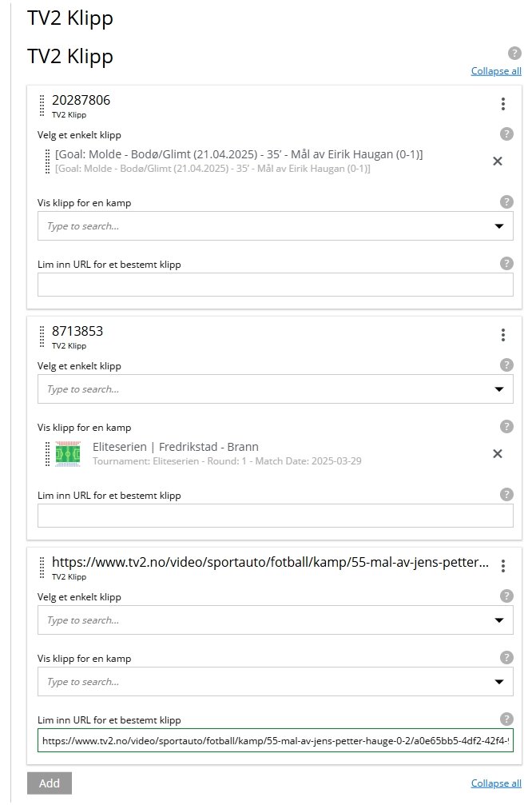
Task: Show help for first block's 'Velg et enkelt klipp'
Action: tap(506, 134)
